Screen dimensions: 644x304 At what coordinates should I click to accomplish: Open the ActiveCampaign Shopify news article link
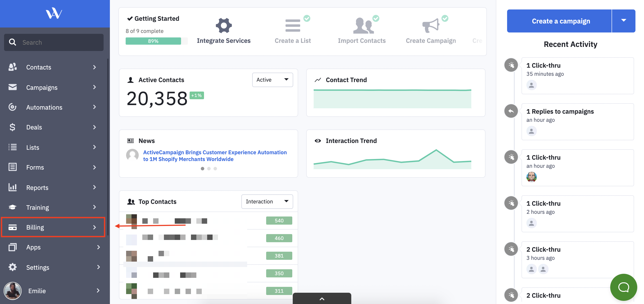[215, 156]
